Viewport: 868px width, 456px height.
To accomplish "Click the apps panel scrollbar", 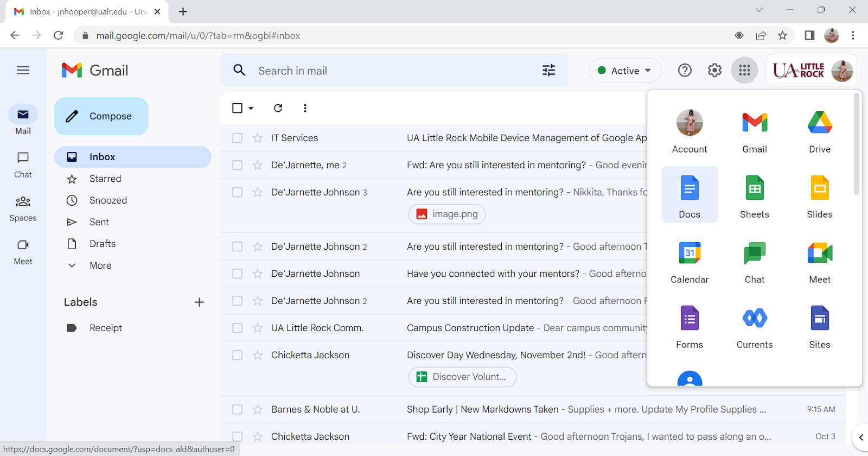I will coord(857,144).
